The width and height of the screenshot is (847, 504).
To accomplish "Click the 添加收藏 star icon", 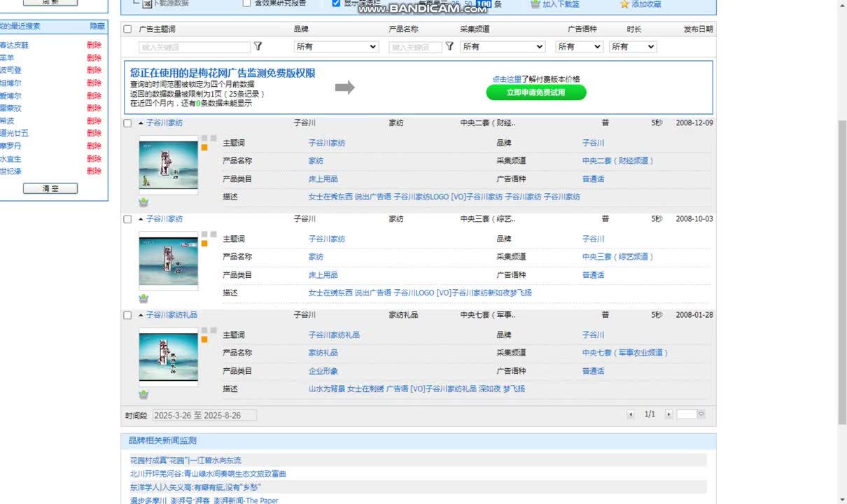I will [x=624, y=4].
